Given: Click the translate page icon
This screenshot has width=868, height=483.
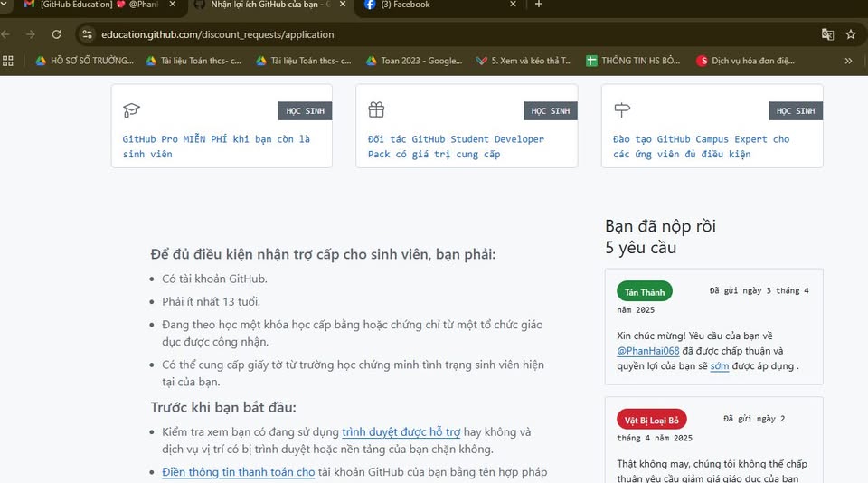Looking at the screenshot, I should click(827, 34).
